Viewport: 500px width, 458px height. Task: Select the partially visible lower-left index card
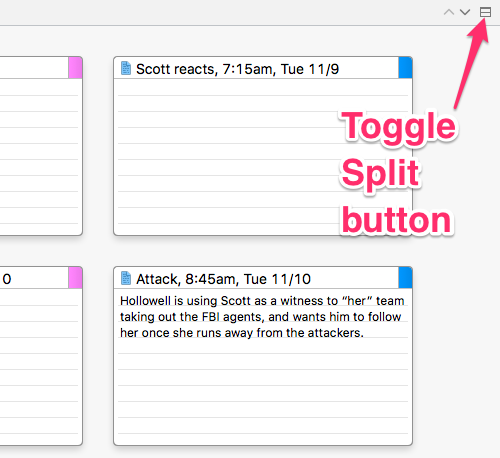41,356
